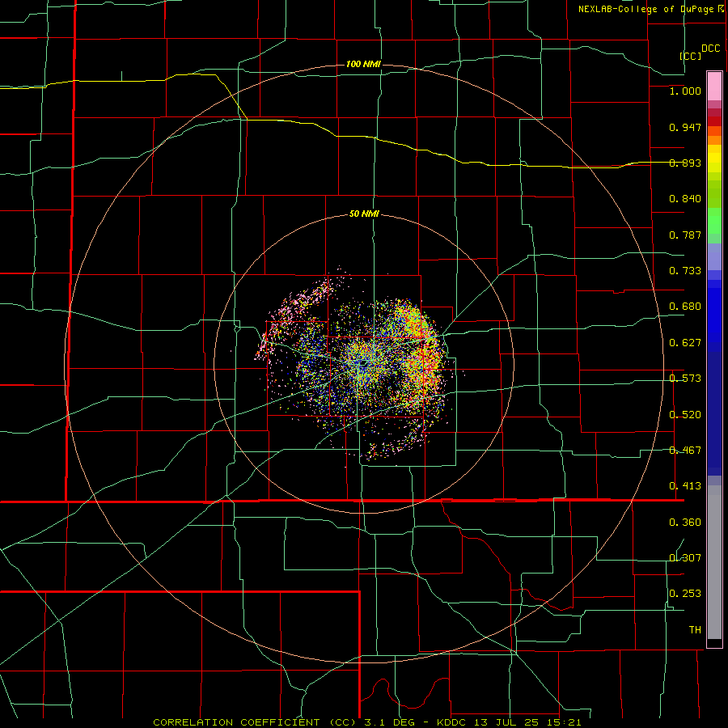Click the KDDC 13 JUL 25 15:21 timestamp
Screen dimensions: 728x728
(x=509, y=722)
